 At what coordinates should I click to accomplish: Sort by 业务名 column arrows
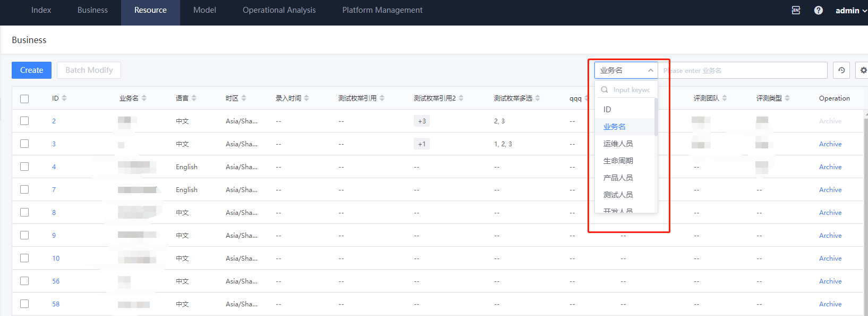(x=144, y=98)
